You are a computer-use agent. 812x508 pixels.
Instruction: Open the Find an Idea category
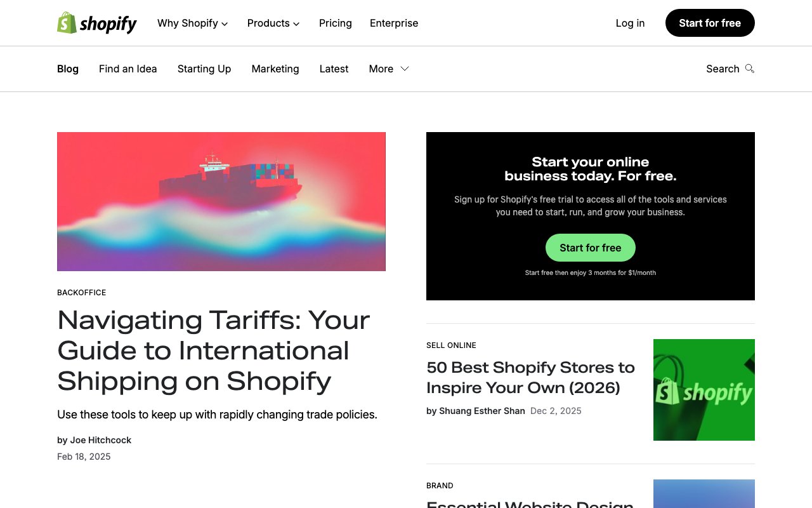(x=128, y=69)
